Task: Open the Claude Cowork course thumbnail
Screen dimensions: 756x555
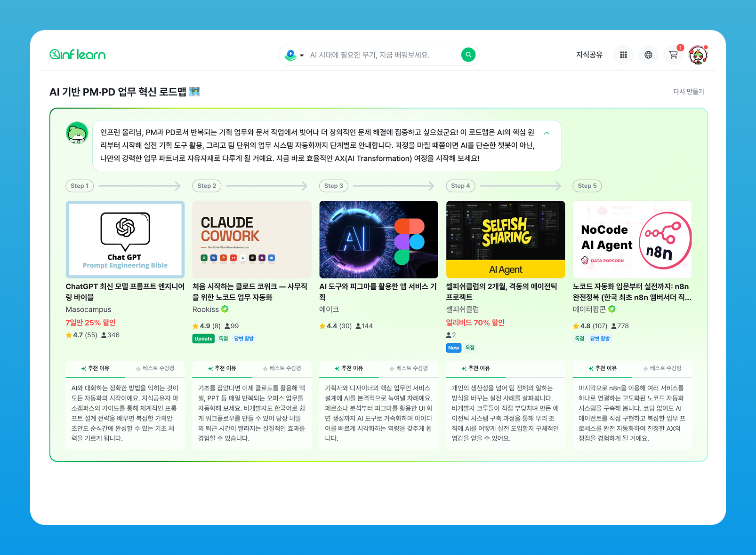Action: (x=252, y=239)
